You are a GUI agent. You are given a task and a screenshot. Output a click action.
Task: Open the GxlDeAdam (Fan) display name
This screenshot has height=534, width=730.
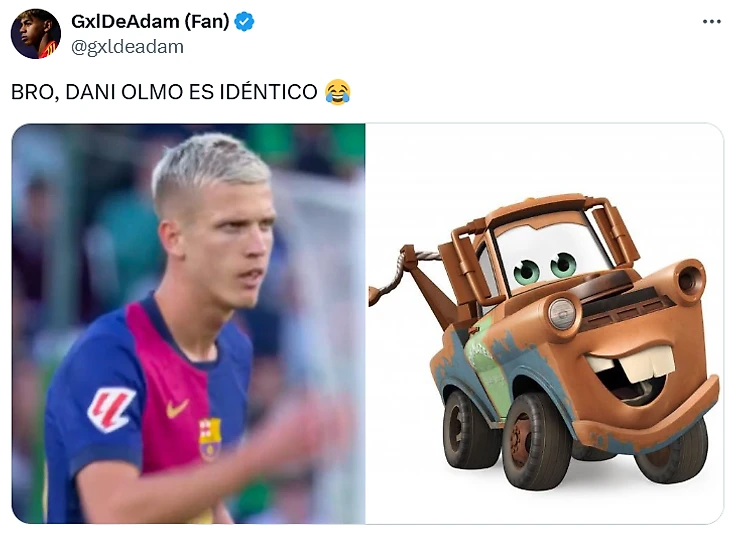(150, 21)
